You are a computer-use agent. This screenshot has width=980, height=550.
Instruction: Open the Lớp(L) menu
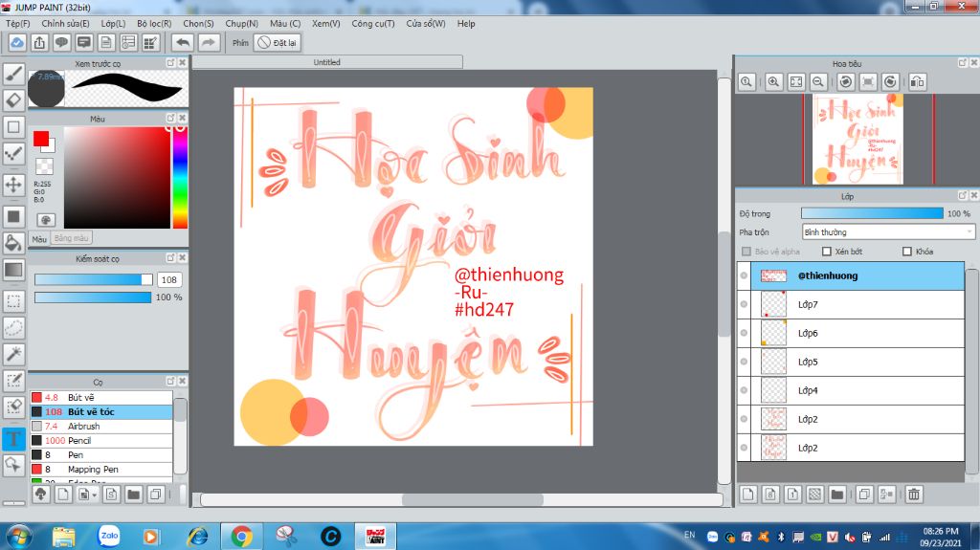pyautogui.click(x=113, y=23)
